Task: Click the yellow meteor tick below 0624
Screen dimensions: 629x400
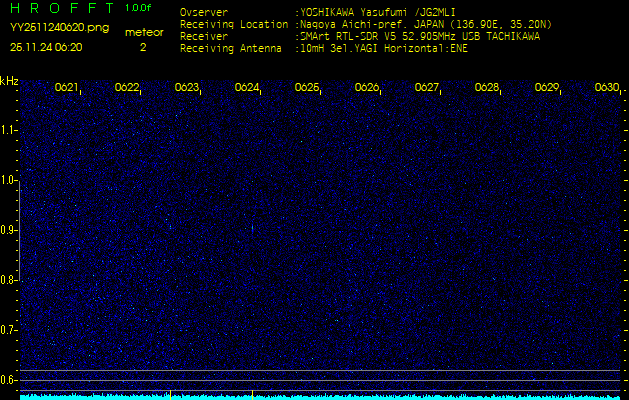Action: pos(252,394)
